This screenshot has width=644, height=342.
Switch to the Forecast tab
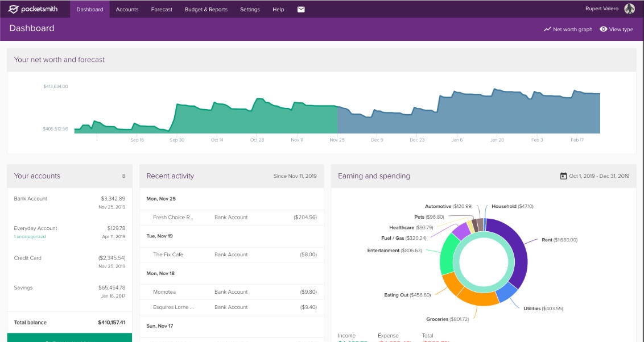coord(161,9)
